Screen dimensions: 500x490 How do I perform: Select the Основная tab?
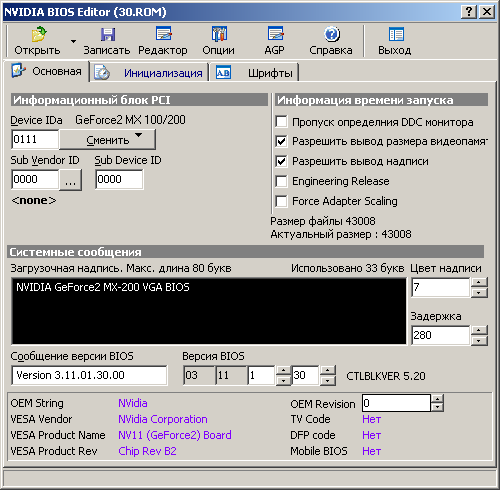pyautogui.click(x=47, y=71)
